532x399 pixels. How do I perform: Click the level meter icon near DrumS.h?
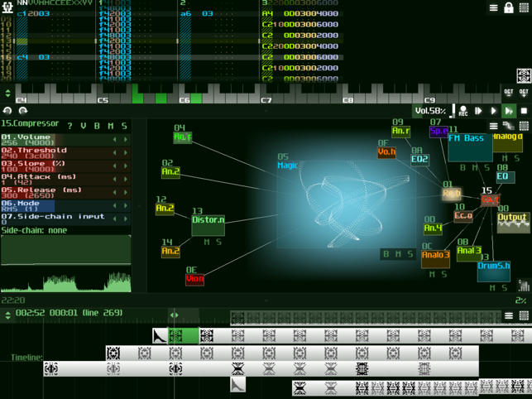click(x=524, y=286)
